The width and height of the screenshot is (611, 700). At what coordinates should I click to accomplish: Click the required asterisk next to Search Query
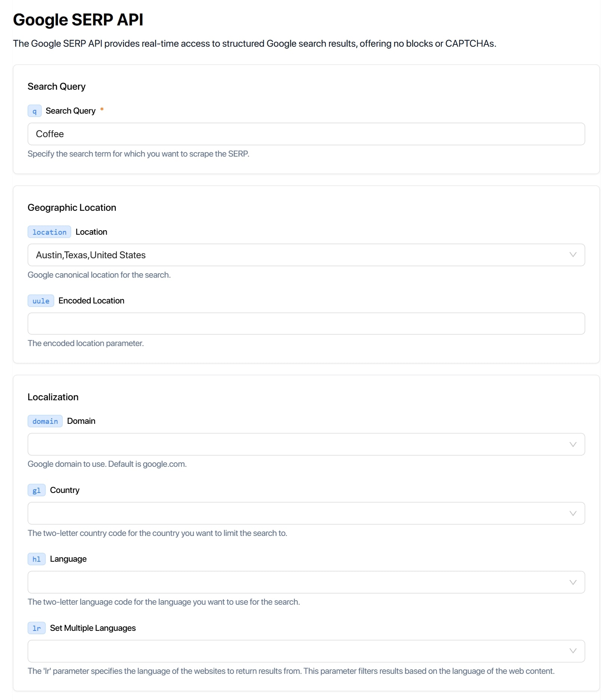pyautogui.click(x=102, y=110)
